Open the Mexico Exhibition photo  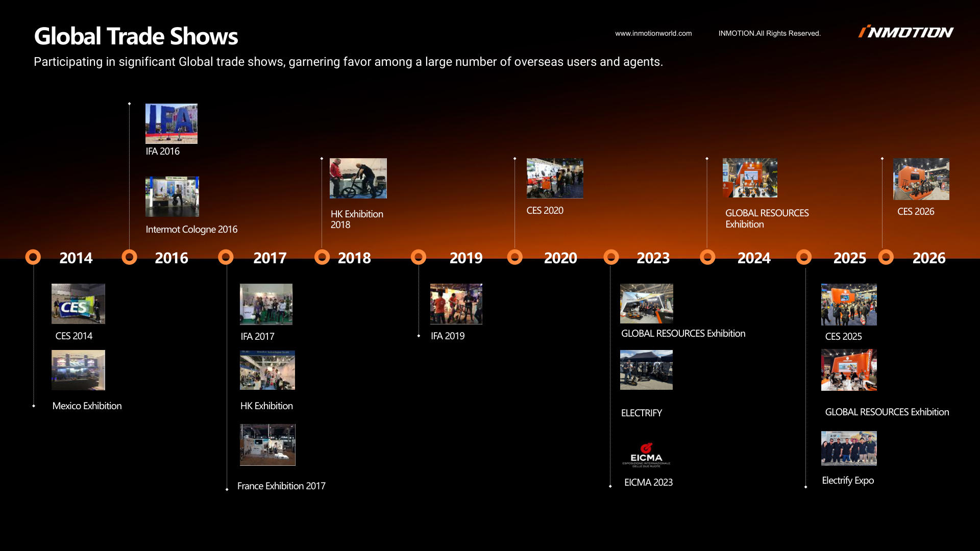(78, 370)
